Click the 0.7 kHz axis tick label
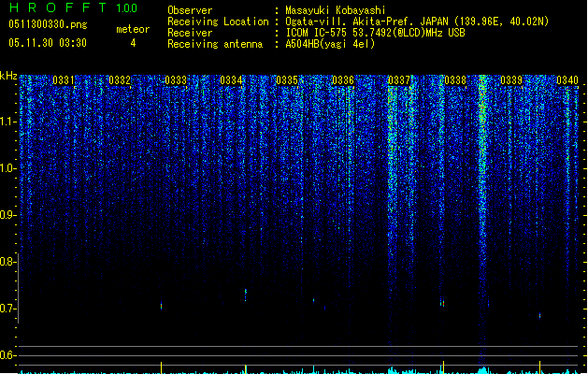Image resolution: width=588 pixels, height=374 pixels. (x=8, y=309)
